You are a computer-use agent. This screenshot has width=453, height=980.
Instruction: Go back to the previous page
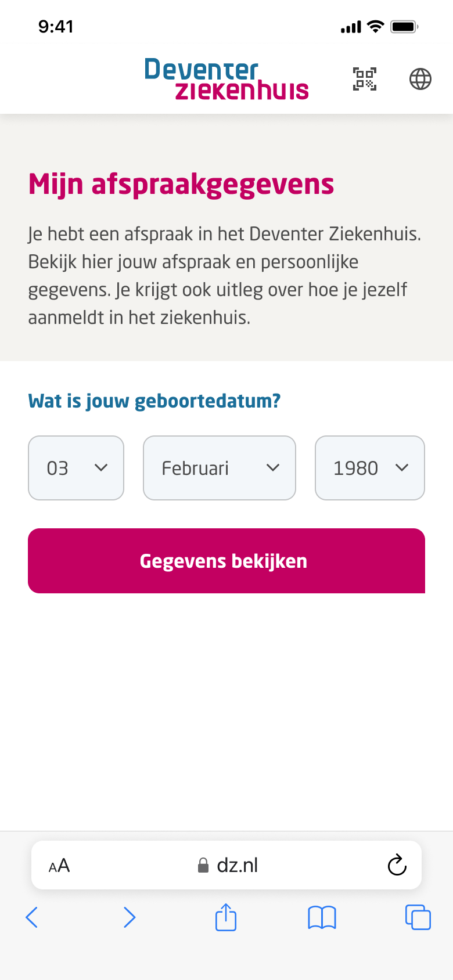pos(32,917)
